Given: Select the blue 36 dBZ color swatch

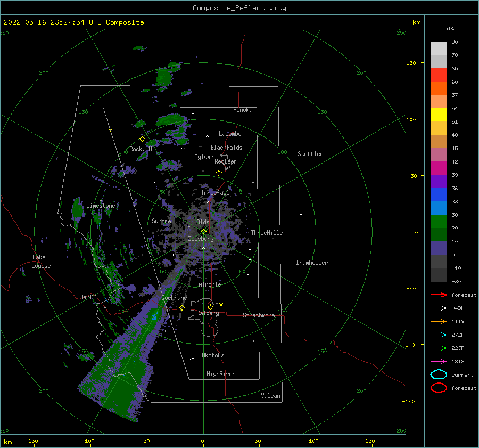Looking at the screenshot, I should pos(439,195).
